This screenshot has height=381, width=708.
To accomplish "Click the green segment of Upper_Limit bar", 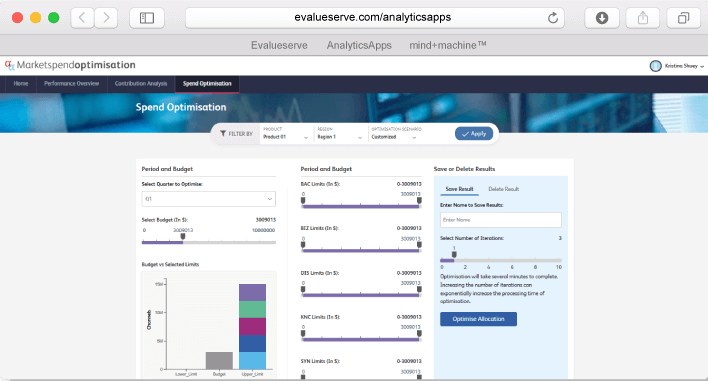I will point(252,310).
